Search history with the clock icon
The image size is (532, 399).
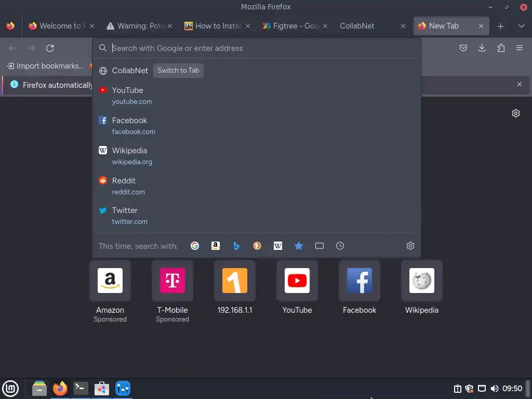(x=340, y=246)
